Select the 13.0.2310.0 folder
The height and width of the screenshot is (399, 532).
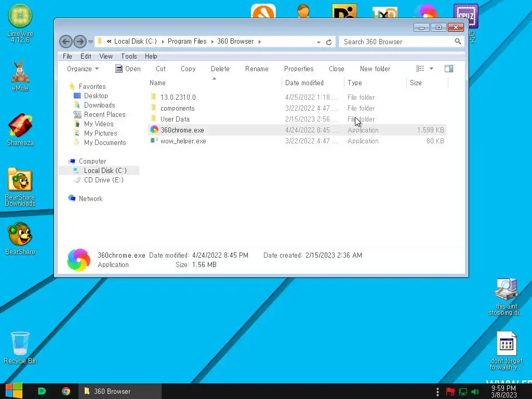point(178,97)
